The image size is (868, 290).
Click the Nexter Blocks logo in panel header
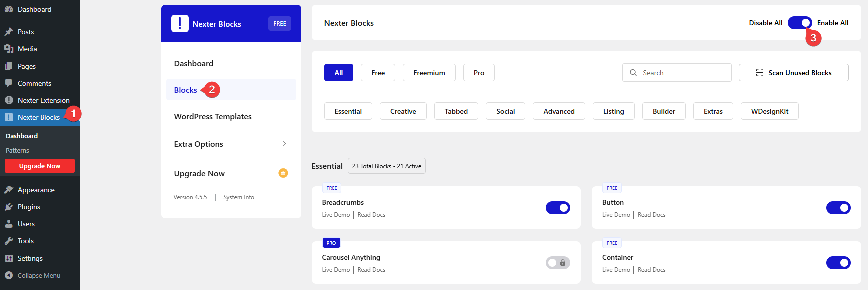pyautogui.click(x=180, y=23)
